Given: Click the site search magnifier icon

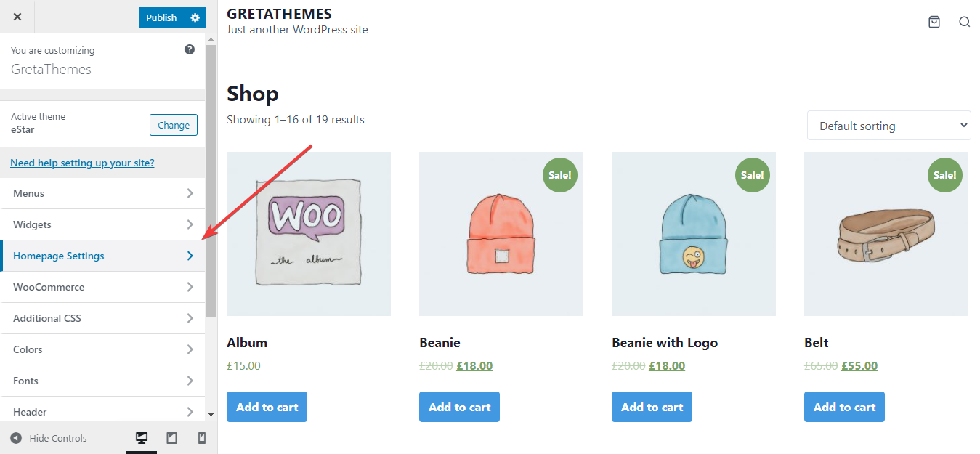Looking at the screenshot, I should point(964,22).
